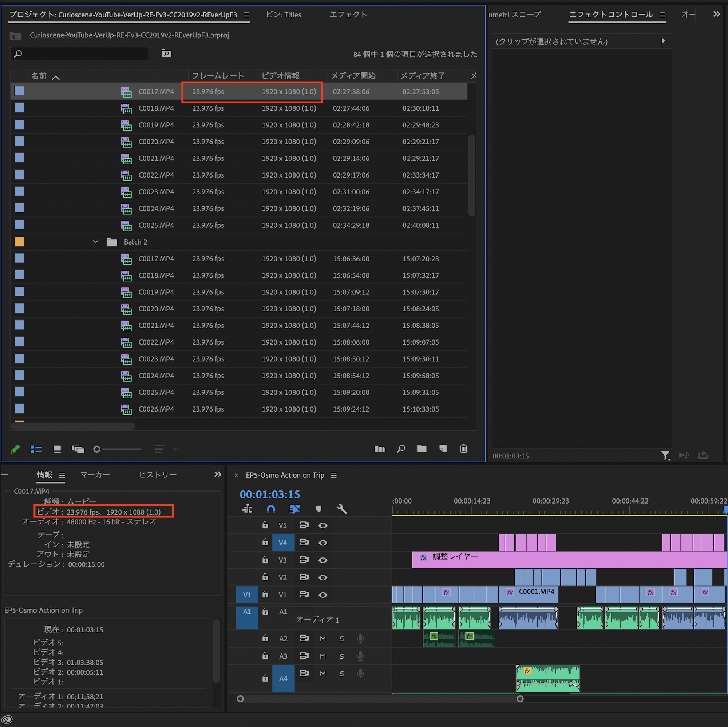Open EP5-Osmo Action on Trip sequence menu

pyautogui.click(x=333, y=475)
